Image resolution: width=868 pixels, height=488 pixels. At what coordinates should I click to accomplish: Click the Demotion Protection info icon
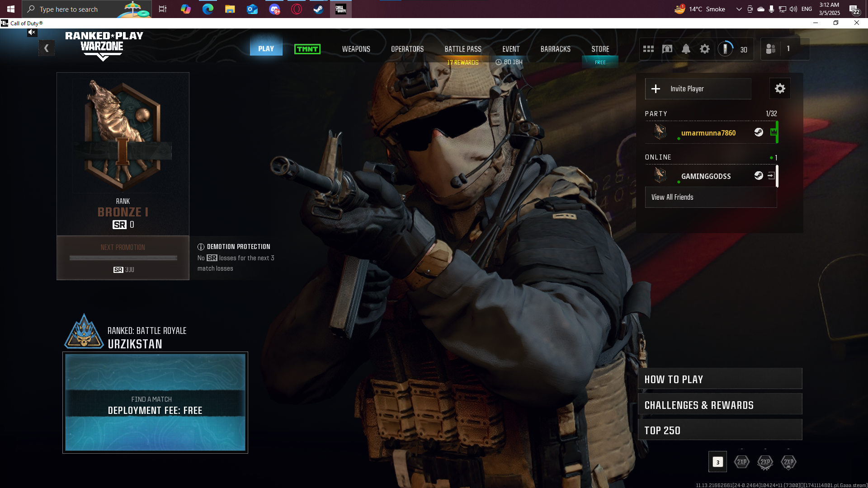[x=201, y=247]
